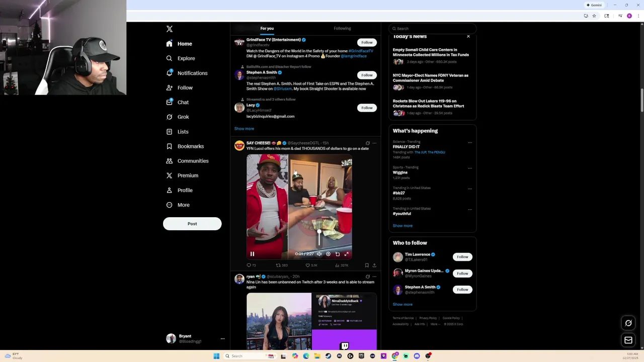Reply to SAY CHEESE post
This screenshot has height=362, width=644.
(x=251, y=265)
